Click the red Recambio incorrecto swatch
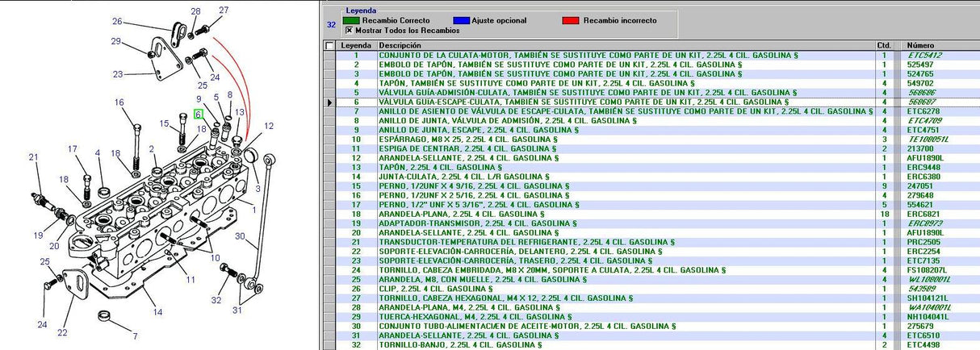The width and height of the screenshot is (980, 350). pyautogui.click(x=570, y=20)
